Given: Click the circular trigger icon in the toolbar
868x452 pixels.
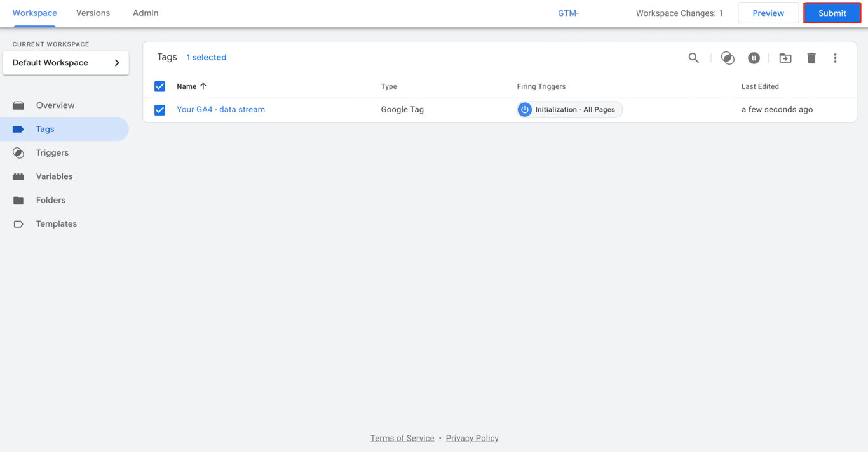Looking at the screenshot, I should 728,58.
